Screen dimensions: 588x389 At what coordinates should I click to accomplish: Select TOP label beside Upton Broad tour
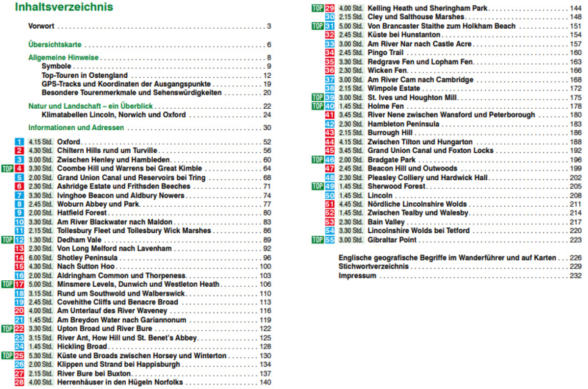point(7,329)
